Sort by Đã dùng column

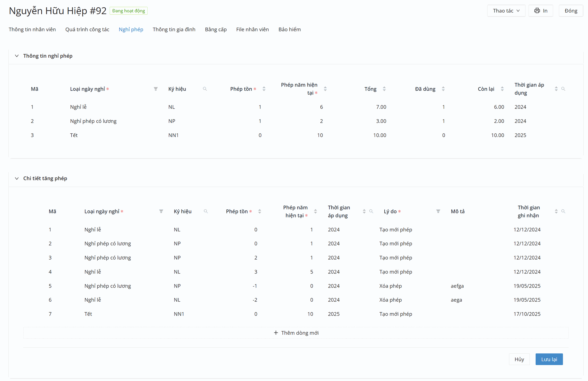click(443, 89)
